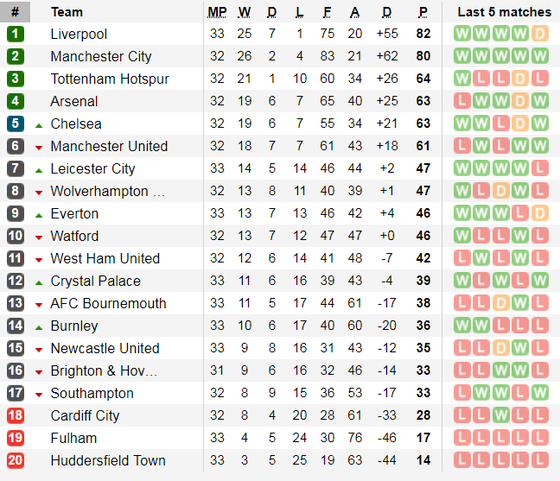This screenshot has width=560, height=481.
Task: Sort table by the W wins header
Action: pos(244,12)
